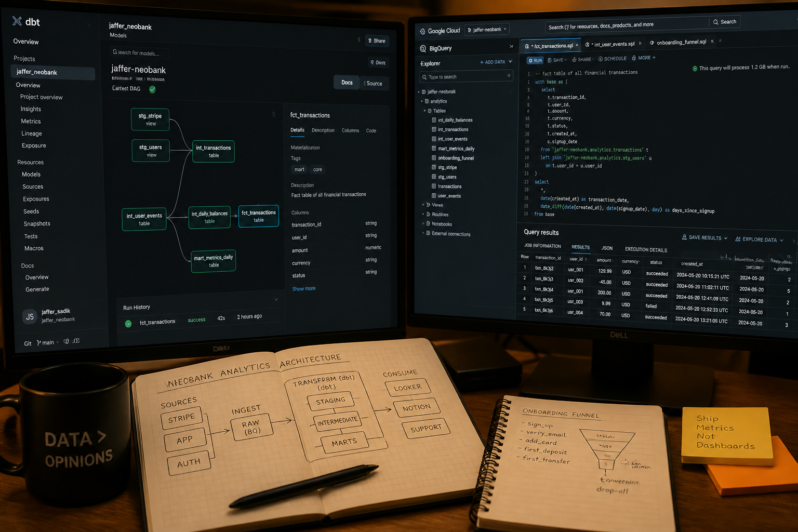Click the green Latest DAG status check
The height and width of the screenshot is (532, 798).
[152, 89]
